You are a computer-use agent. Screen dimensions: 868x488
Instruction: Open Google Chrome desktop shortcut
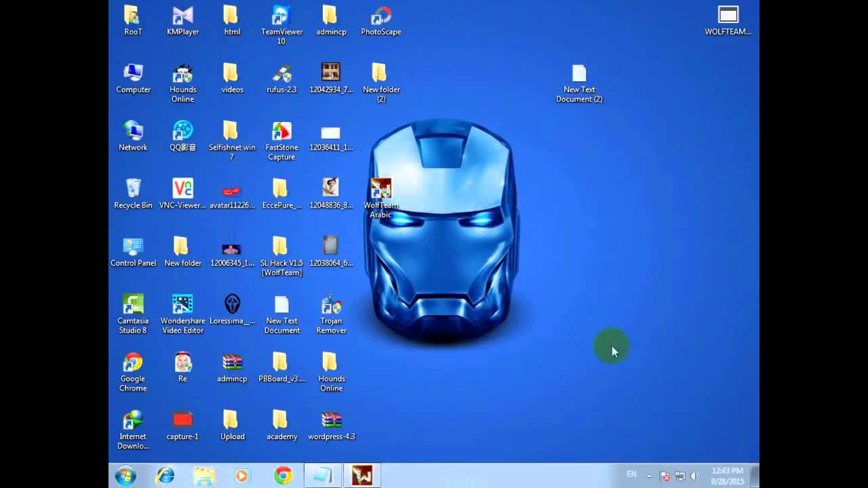[x=133, y=371]
